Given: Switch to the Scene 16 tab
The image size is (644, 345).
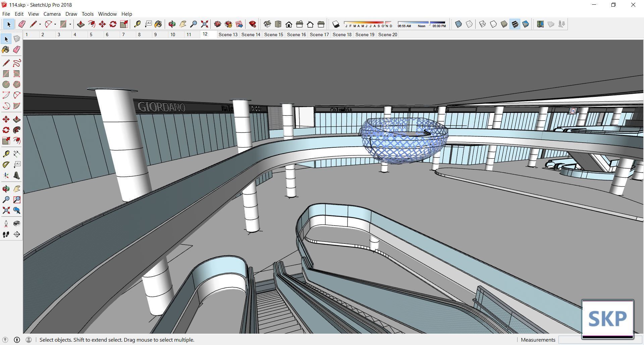Looking at the screenshot, I should [296, 34].
